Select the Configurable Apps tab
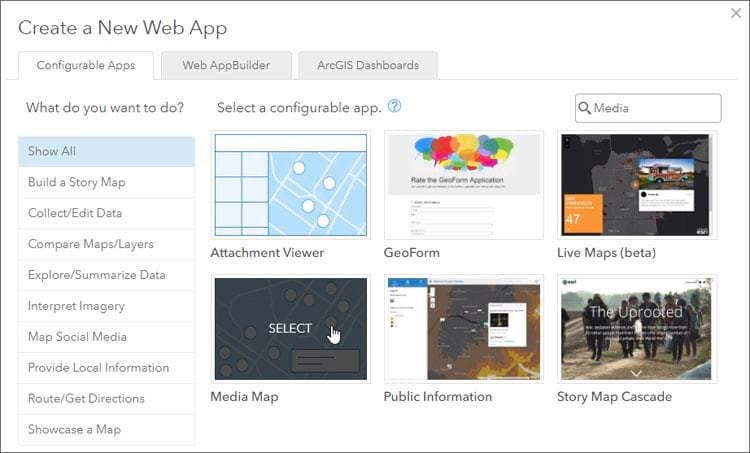Image resolution: width=750 pixels, height=453 pixels. (86, 65)
